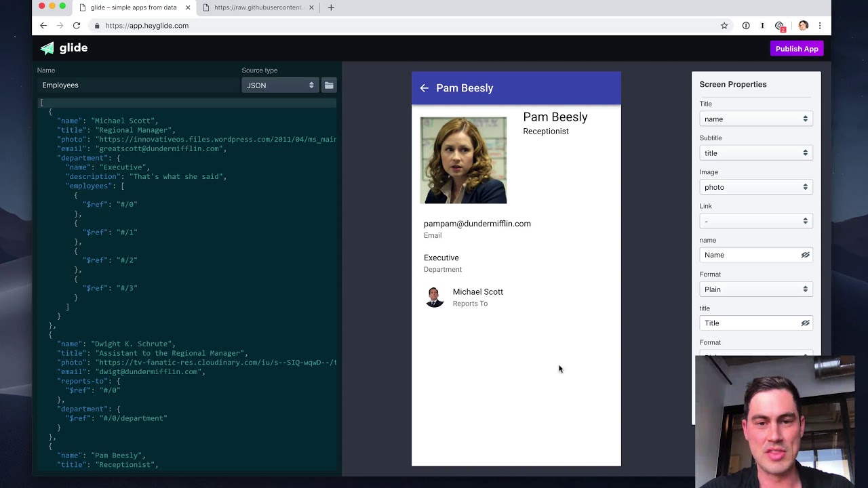Click the Executive Department row
Viewport: 868px width, 488px height.
[516, 263]
